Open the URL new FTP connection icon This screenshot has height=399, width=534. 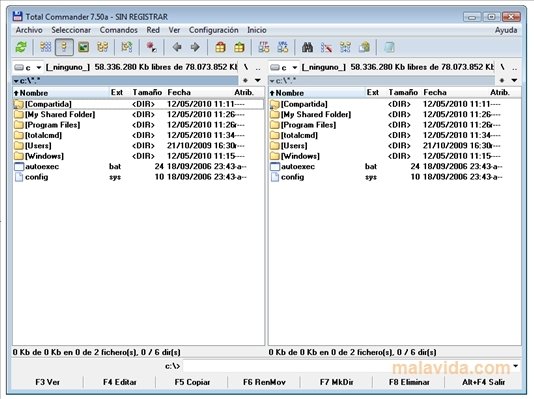[x=283, y=47]
